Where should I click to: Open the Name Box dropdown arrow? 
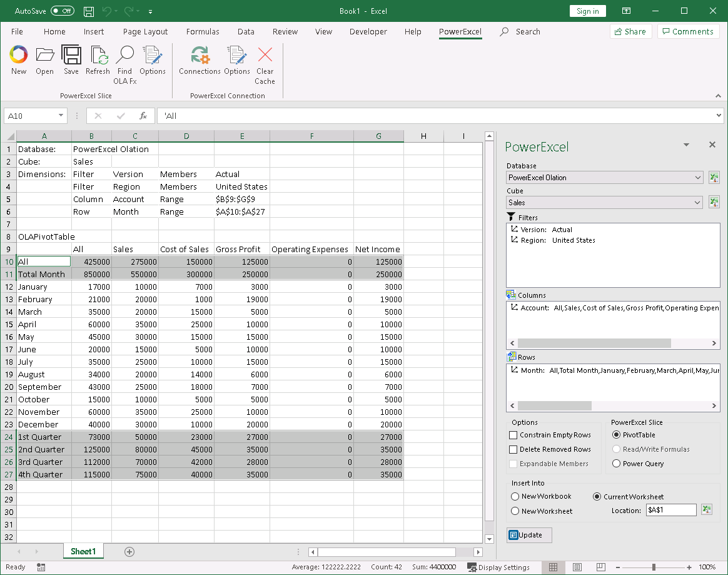click(61, 115)
